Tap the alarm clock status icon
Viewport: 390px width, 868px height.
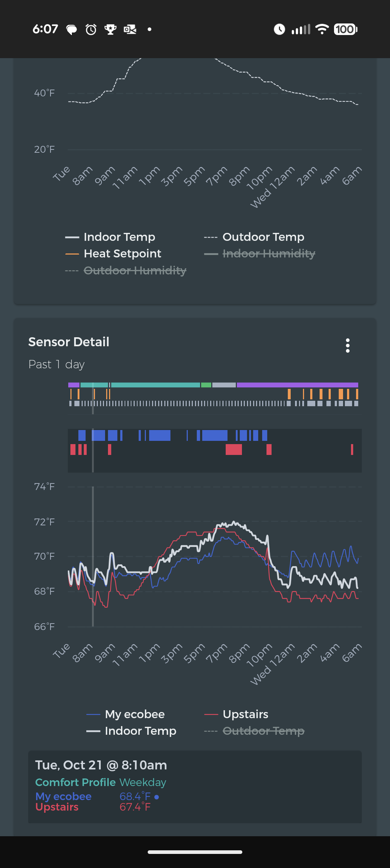[x=91, y=29]
